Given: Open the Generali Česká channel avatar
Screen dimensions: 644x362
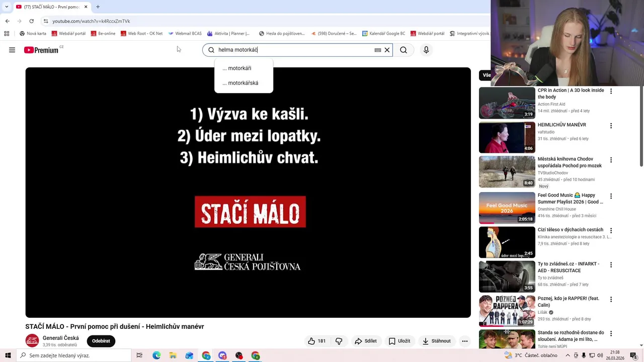Looking at the screenshot, I should coord(32,340).
